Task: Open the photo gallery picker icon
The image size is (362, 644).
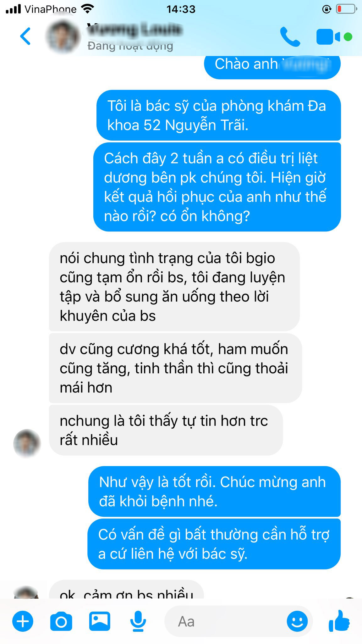Action: [x=100, y=621]
